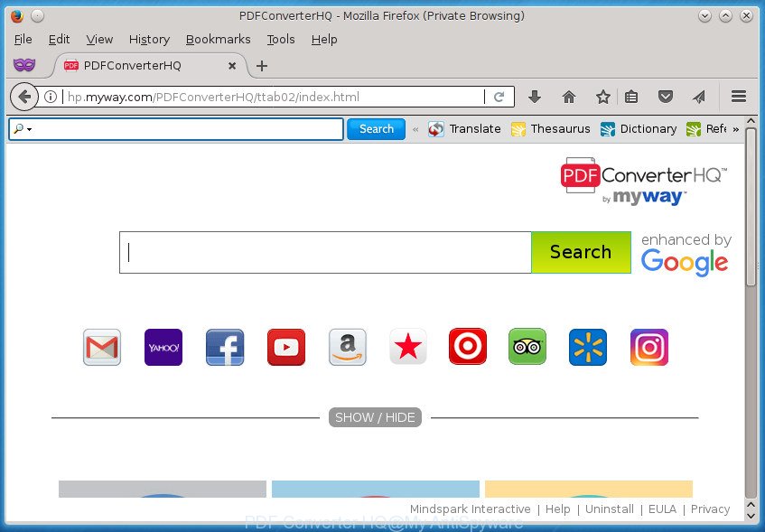The width and height of the screenshot is (765, 532).
Task: Click the enhanced by Google logo
Action: (686, 255)
